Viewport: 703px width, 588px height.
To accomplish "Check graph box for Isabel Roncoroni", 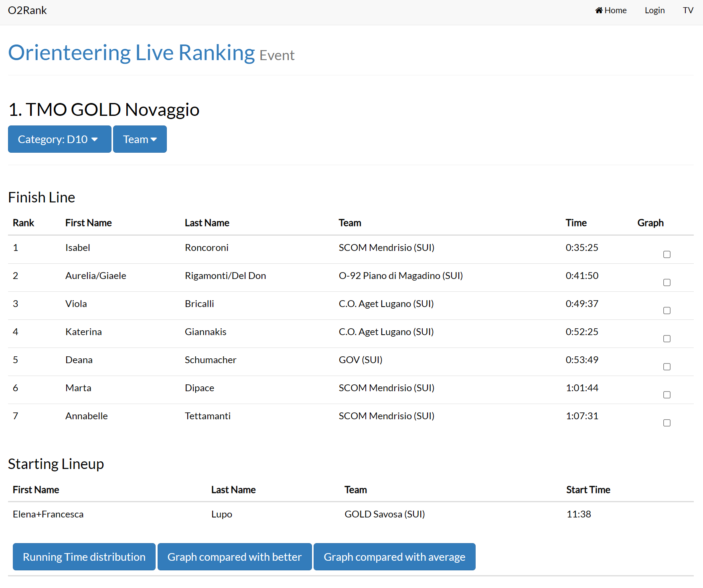I will click(x=667, y=255).
